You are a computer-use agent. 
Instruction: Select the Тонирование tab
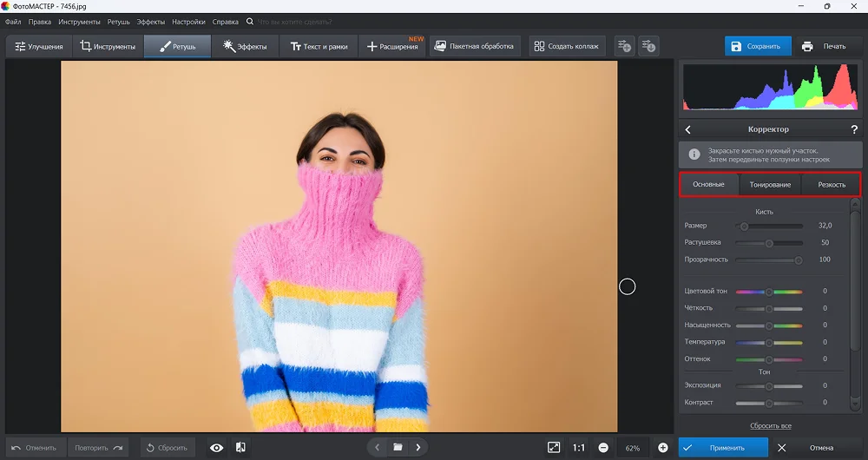point(770,184)
